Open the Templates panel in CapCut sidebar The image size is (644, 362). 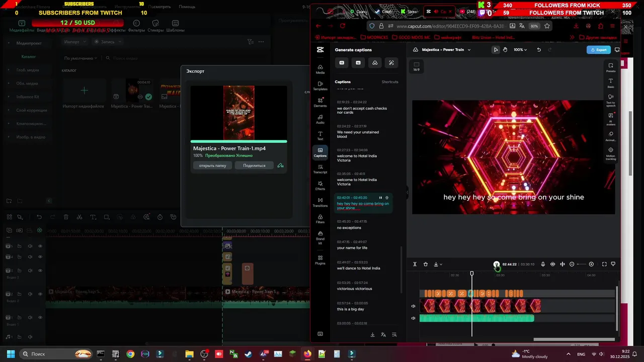pyautogui.click(x=320, y=86)
